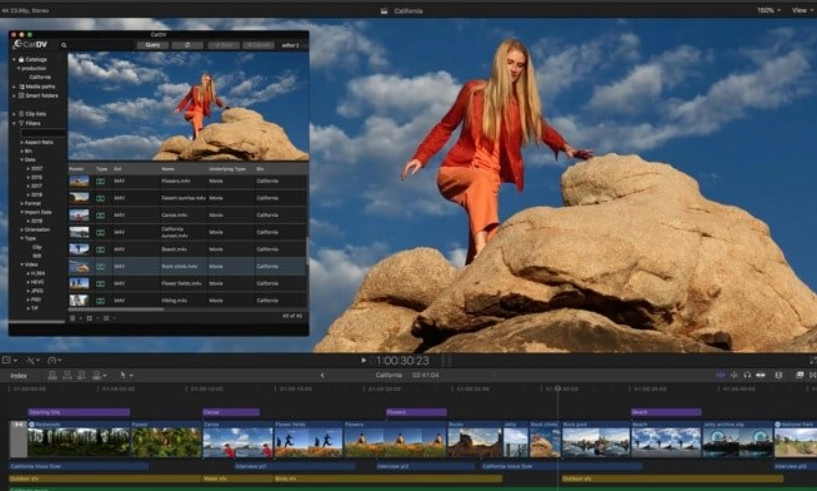Select the Rock pool clip in the timeline
The image size is (817, 491).
point(596,439)
